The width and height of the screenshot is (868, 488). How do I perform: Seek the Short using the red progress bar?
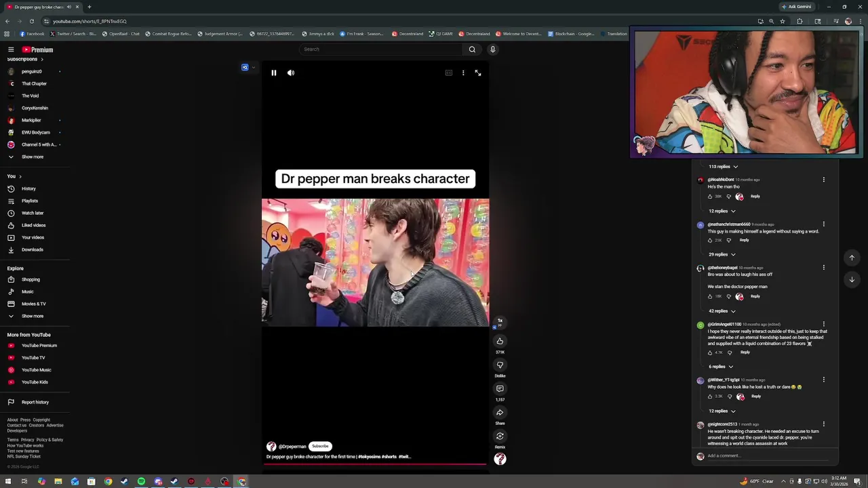(x=375, y=465)
